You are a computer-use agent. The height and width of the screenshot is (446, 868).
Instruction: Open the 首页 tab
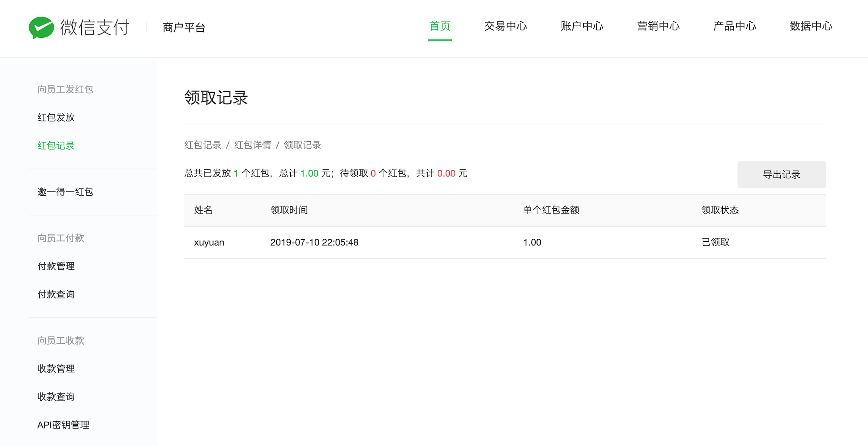point(440,26)
